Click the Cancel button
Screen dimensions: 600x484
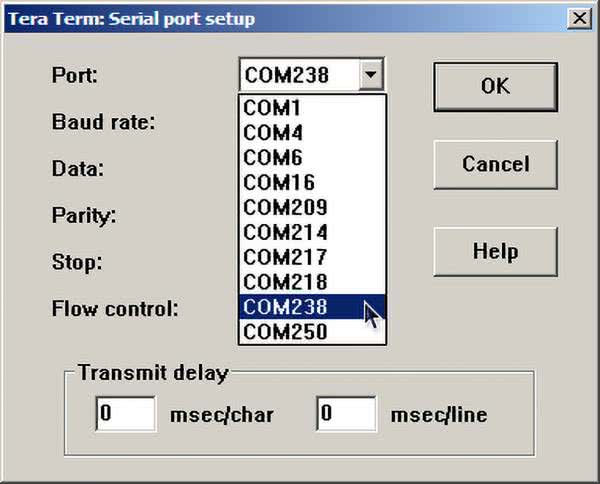coord(495,164)
